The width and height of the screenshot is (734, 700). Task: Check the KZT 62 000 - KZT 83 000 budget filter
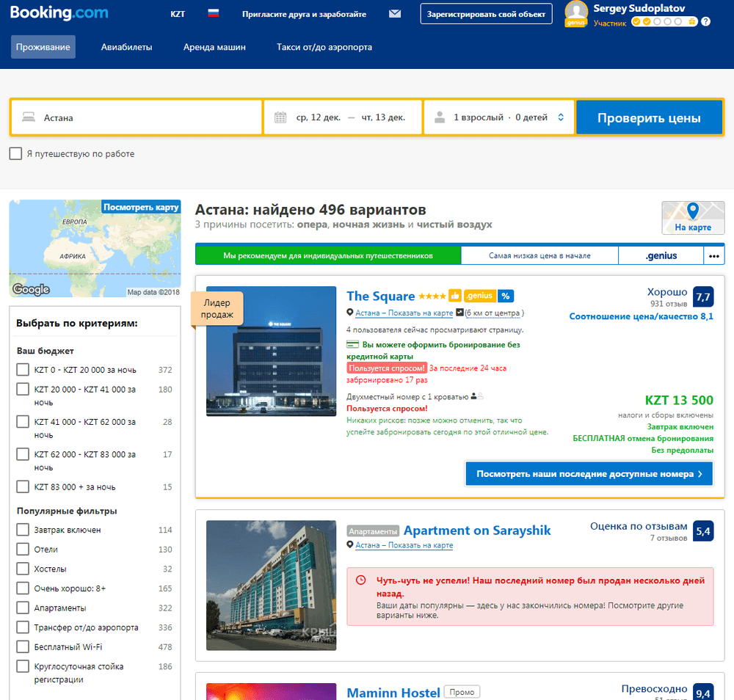point(23,454)
